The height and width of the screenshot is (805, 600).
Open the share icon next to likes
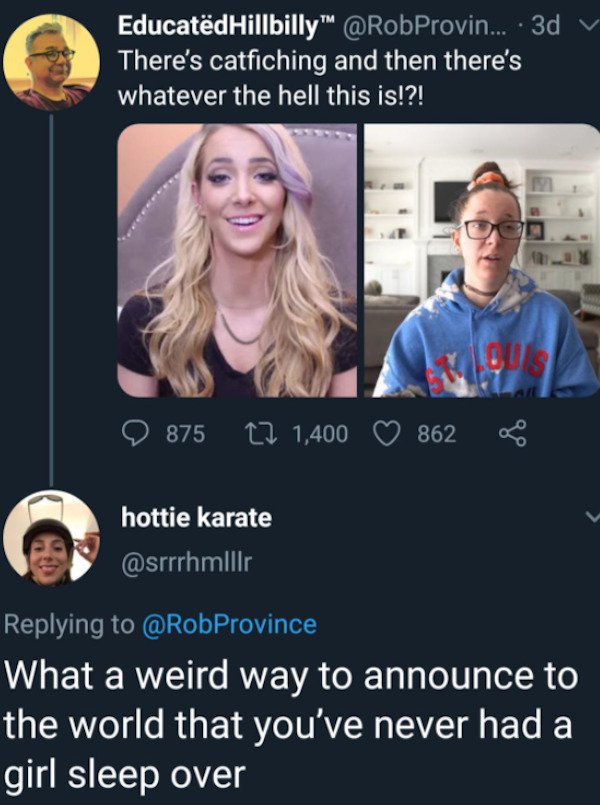point(512,433)
